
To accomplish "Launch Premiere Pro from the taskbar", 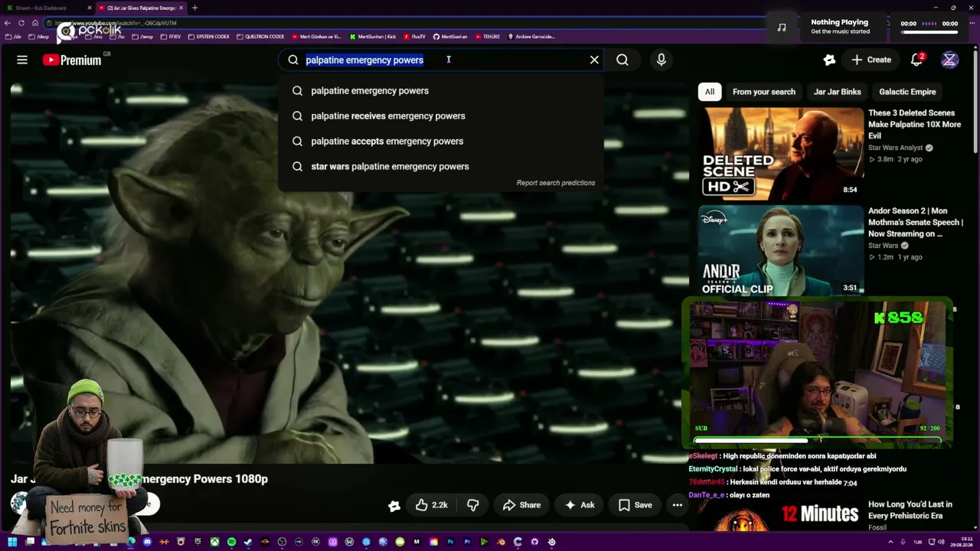I will (467, 542).
